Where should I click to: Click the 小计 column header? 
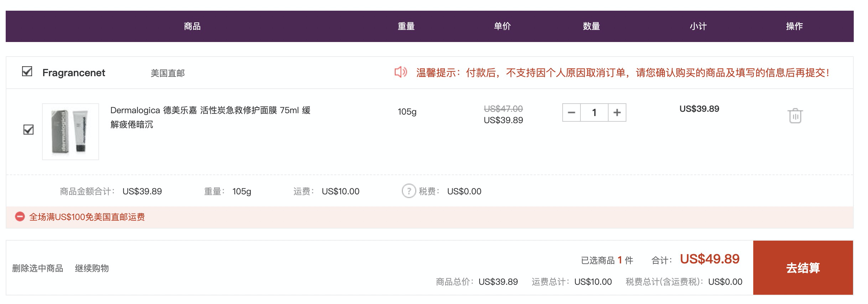pyautogui.click(x=698, y=26)
